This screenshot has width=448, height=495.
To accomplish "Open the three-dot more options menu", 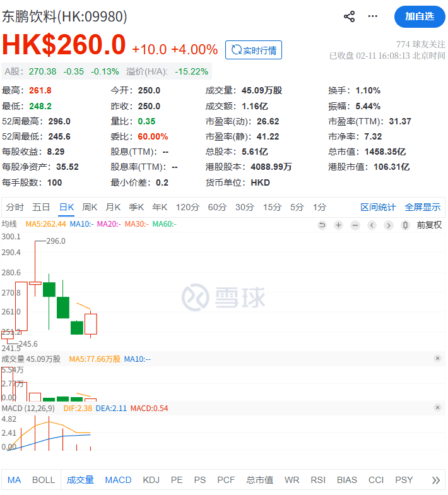I will coord(372,16).
